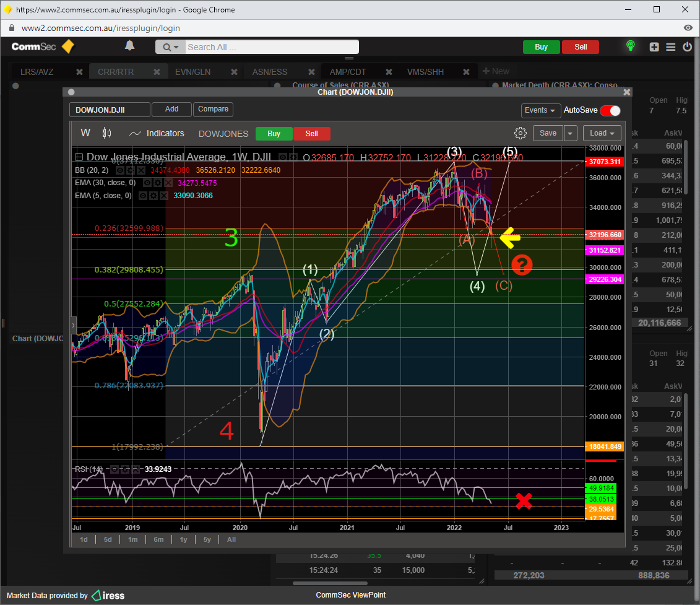Add a New workspace tab
The width and height of the screenshot is (700, 605).
coord(496,71)
